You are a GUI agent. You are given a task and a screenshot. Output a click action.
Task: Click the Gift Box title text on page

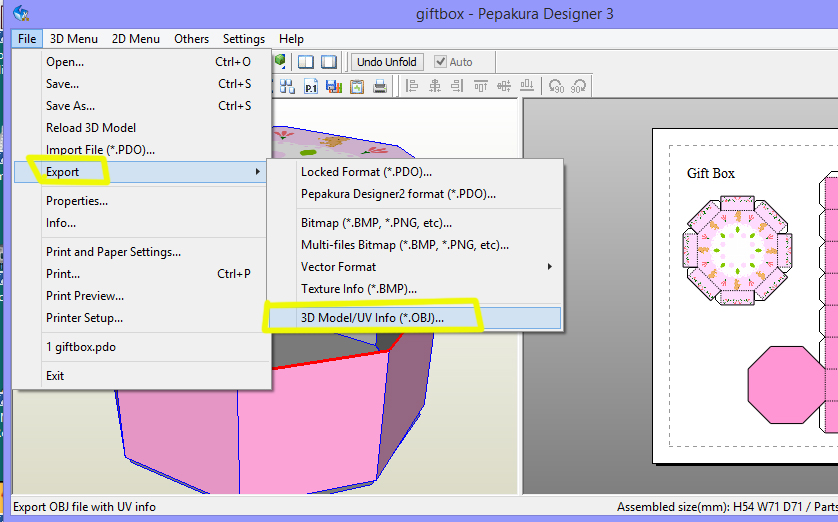(x=711, y=173)
